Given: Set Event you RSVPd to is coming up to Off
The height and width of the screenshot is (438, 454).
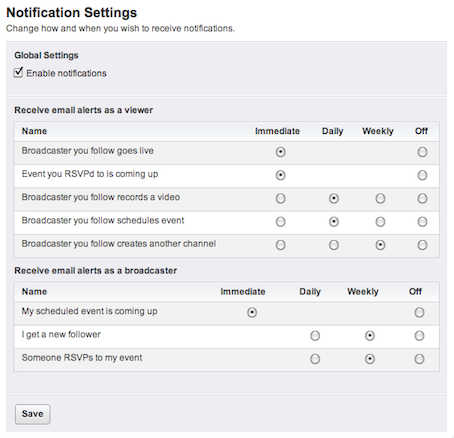Looking at the screenshot, I should [422, 175].
